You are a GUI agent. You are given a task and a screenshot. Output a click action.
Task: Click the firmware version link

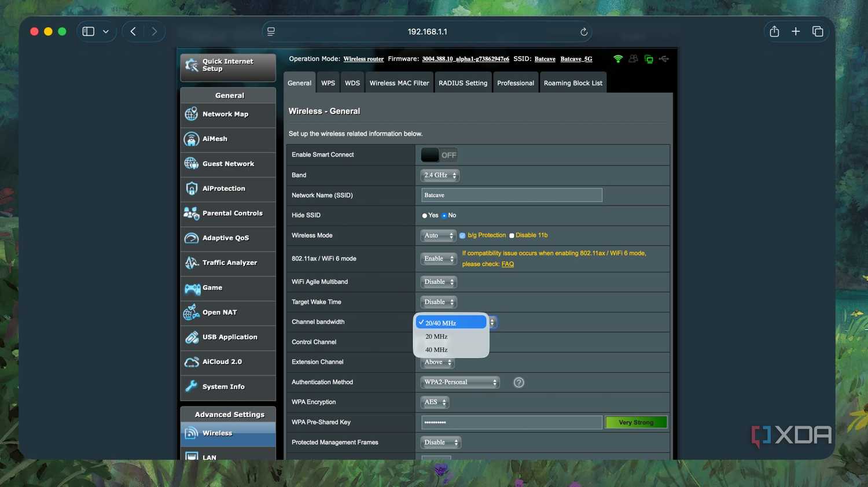tap(466, 59)
